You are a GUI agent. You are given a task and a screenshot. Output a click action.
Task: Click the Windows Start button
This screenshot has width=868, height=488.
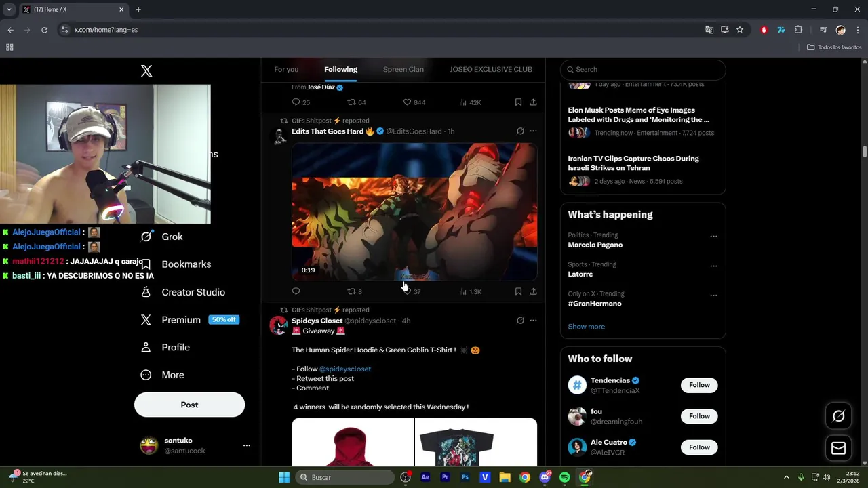(284, 477)
